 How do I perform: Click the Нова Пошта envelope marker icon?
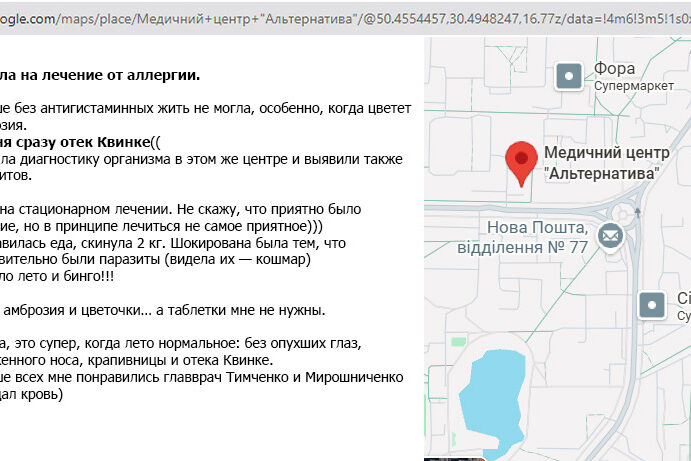coord(608,235)
